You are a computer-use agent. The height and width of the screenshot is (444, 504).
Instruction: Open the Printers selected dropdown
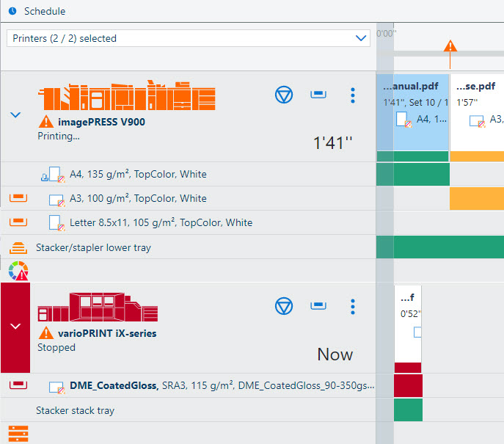(188, 38)
